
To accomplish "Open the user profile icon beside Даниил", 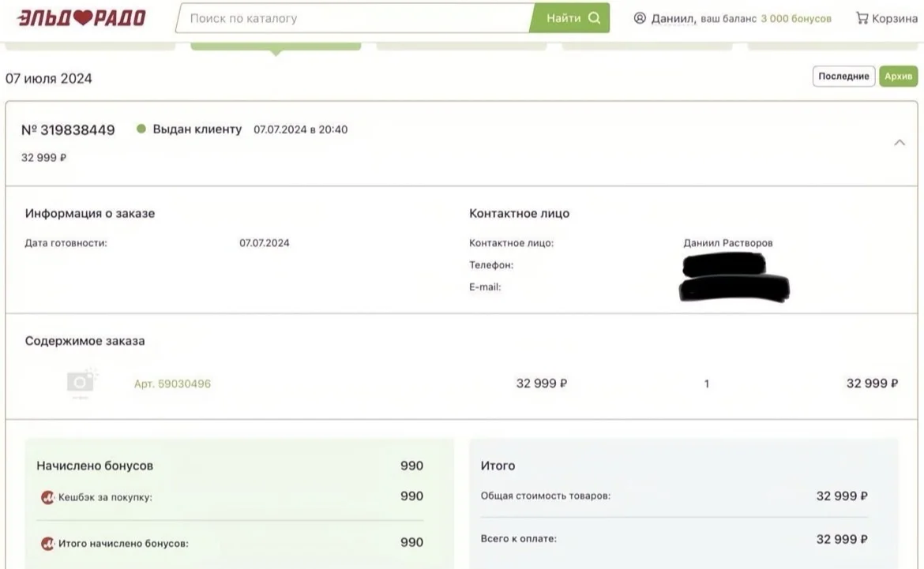I will click(x=640, y=18).
